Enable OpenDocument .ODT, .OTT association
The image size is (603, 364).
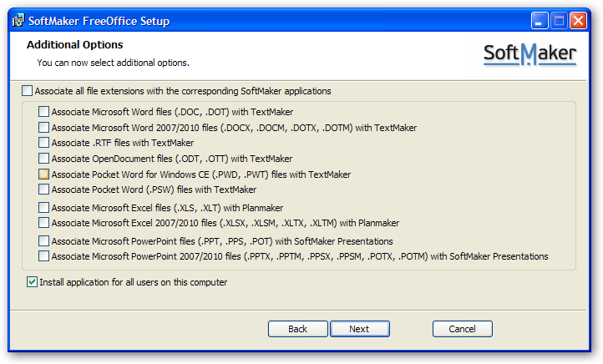(43, 159)
